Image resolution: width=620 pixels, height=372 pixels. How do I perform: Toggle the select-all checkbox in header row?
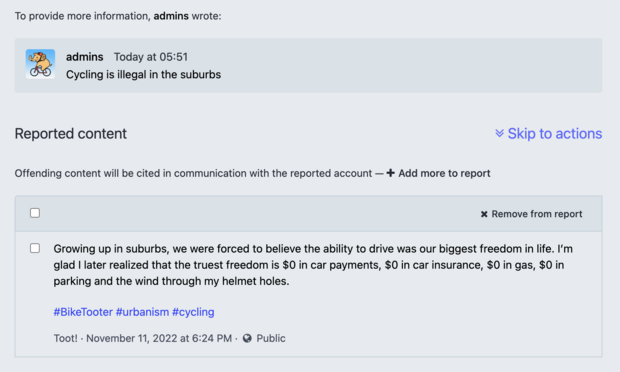pos(35,213)
